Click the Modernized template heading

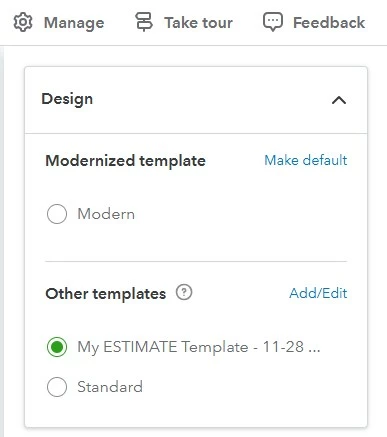[125, 161]
